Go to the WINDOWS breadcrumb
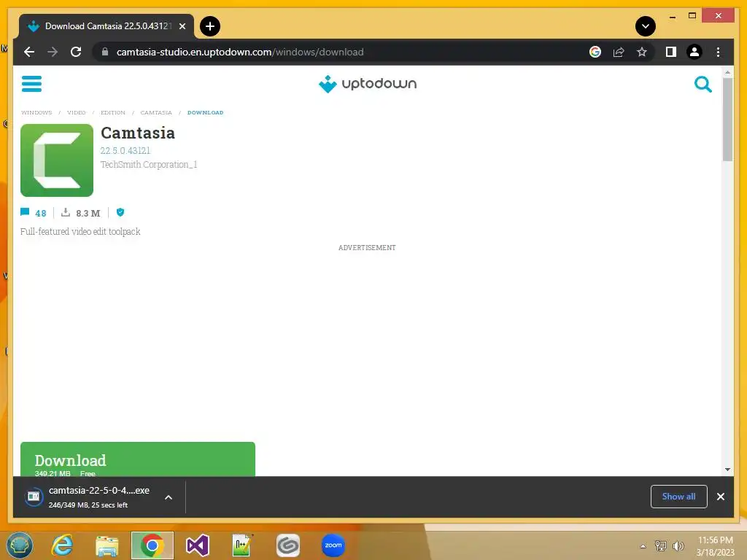Image resolution: width=747 pixels, height=560 pixels. pyautogui.click(x=36, y=113)
